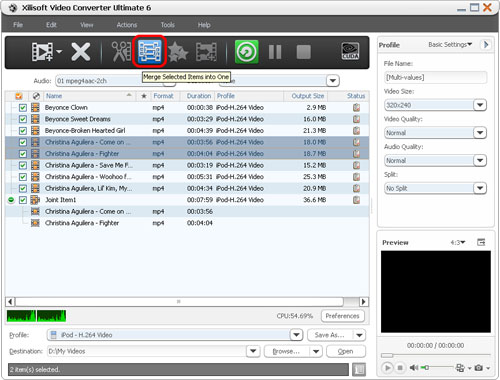Viewport: 500px width, 380px height.
Task: Open the Actions menu
Action: tap(127, 25)
